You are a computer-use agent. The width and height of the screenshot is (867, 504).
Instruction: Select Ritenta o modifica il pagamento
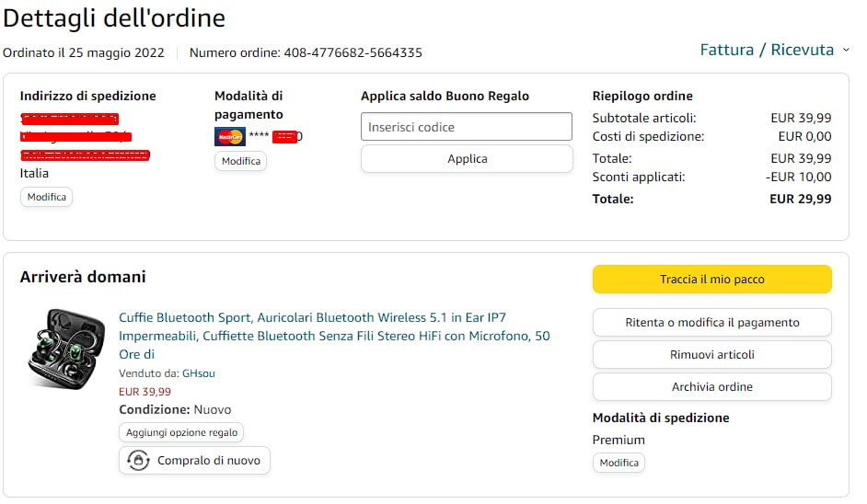click(711, 322)
